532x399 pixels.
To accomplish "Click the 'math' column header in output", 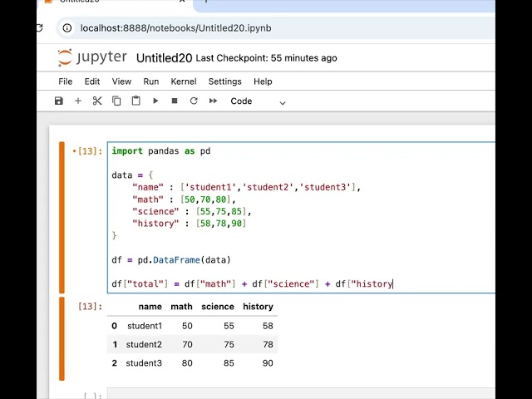I will [181, 307].
